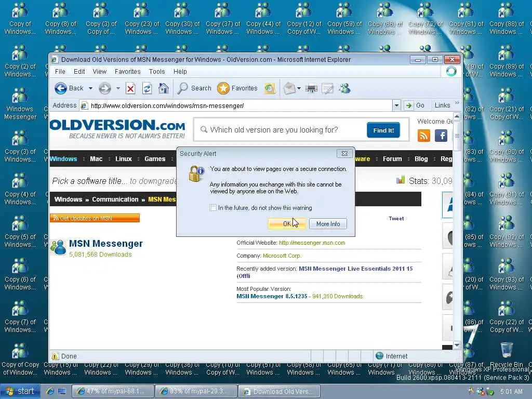532x399 pixels.
Task: Open Favorites star button
Action: click(237, 88)
